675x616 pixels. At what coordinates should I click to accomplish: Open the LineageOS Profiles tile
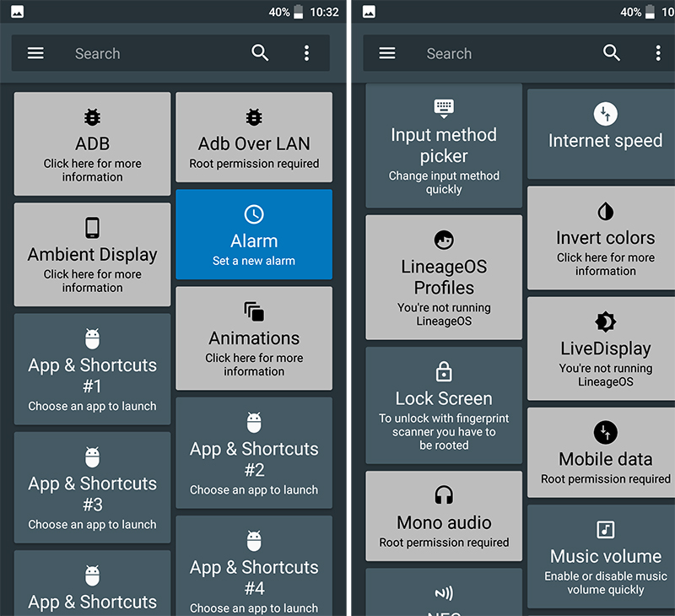[444, 278]
